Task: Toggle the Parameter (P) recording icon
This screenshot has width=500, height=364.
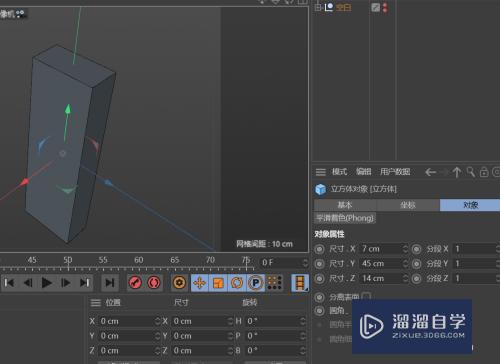Action: pos(256,283)
